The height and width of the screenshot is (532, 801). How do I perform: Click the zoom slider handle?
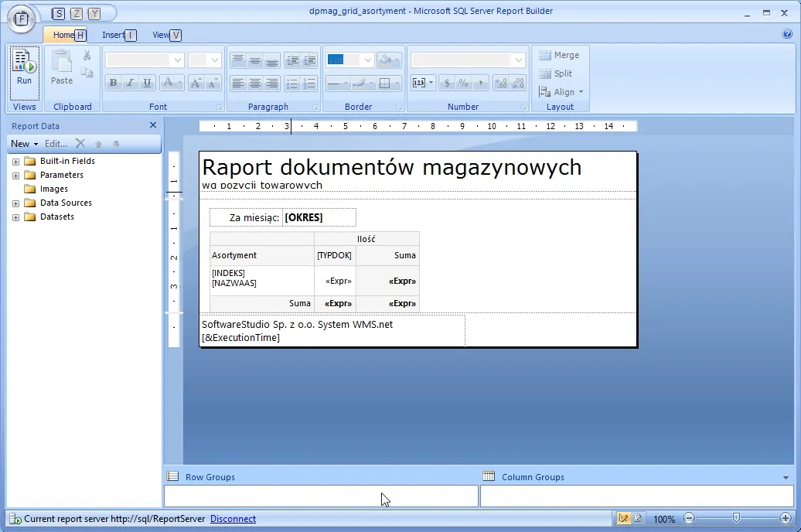736,518
